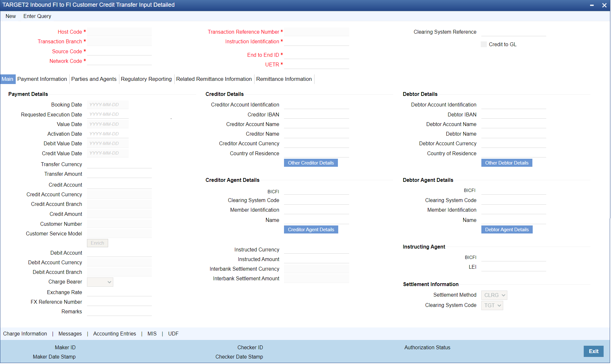The width and height of the screenshot is (611, 364).
Task: Click the Remarks input field
Action: (119, 312)
